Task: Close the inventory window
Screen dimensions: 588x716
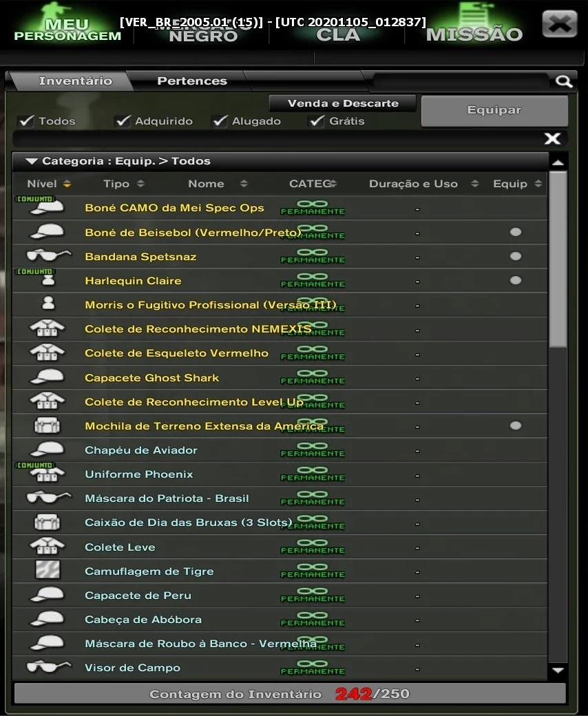Action: [x=560, y=23]
